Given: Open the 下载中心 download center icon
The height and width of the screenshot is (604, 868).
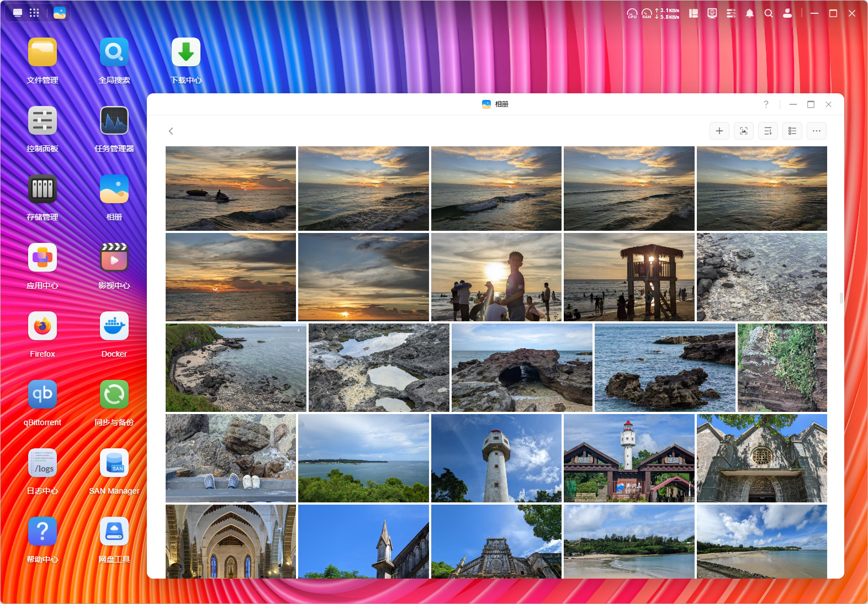Looking at the screenshot, I should point(186,52).
